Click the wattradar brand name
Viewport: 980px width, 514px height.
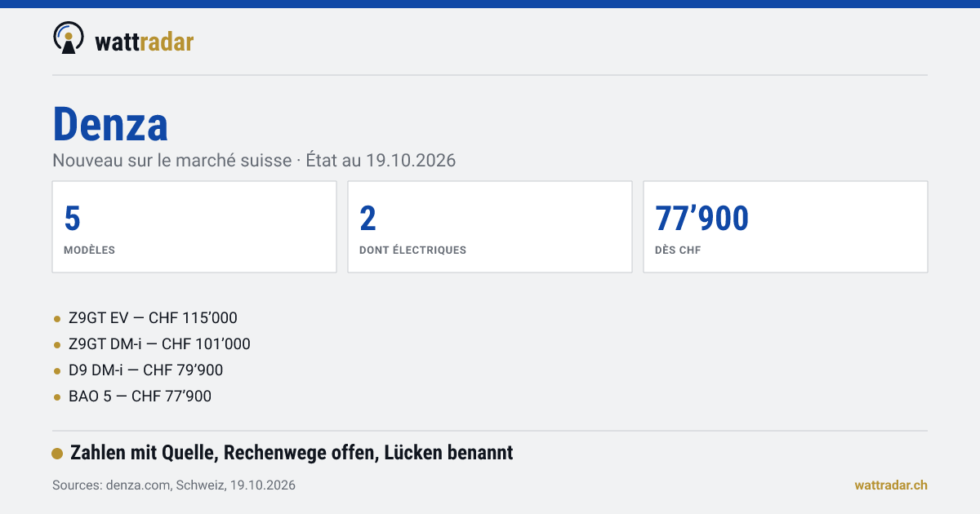[x=145, y=42]
